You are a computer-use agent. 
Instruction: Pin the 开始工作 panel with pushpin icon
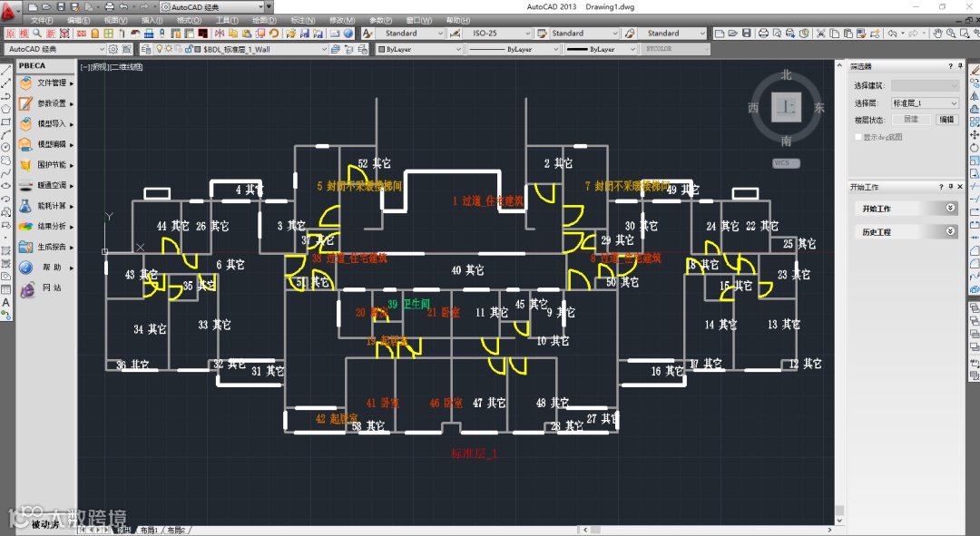pos(951,187)
